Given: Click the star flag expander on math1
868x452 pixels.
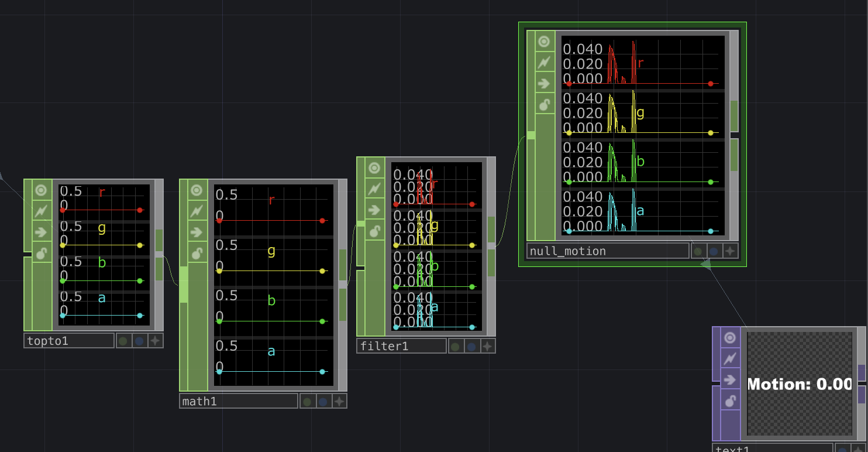Looking at the screenshot, I should (338, 400).
